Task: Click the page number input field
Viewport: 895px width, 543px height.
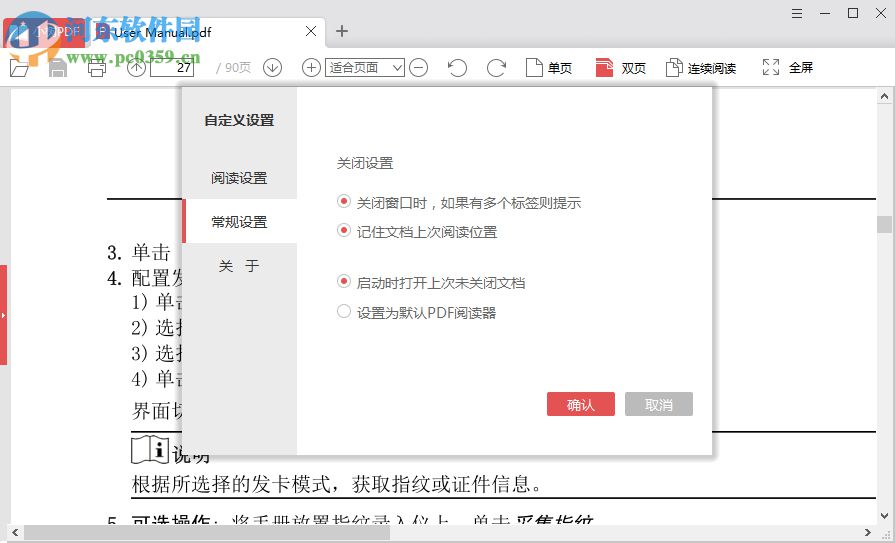Action: (172, 67)
